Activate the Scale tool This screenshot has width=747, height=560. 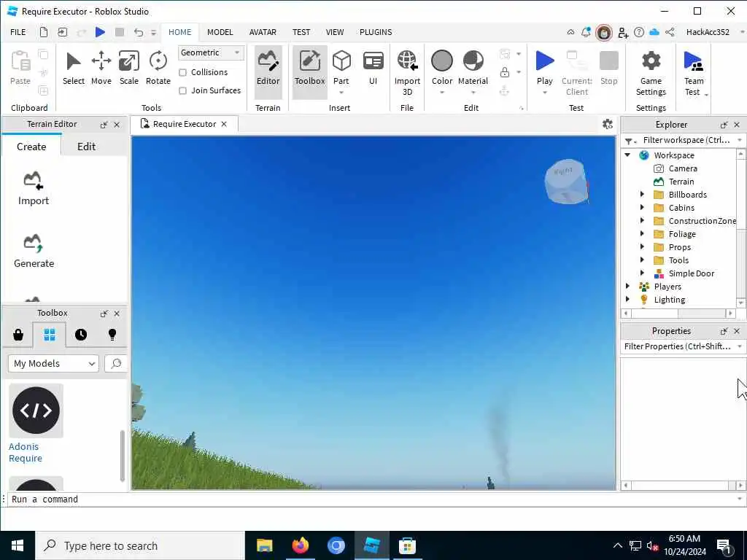[128, 69]
